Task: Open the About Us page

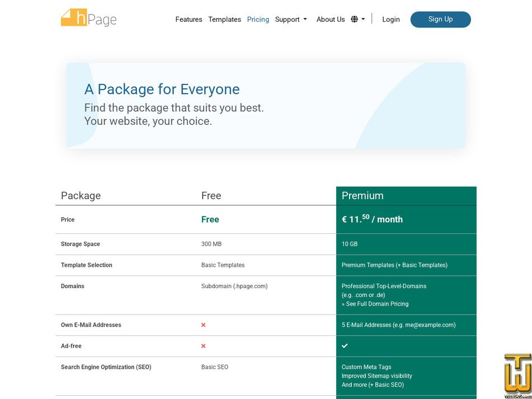Action: pyautogui.click(x=331, y=20)
